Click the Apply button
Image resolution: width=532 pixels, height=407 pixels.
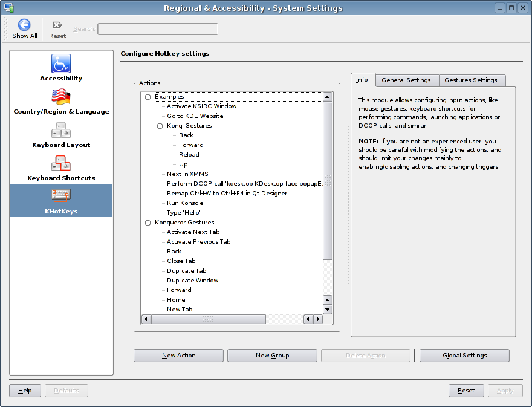(x=505, y=390)
